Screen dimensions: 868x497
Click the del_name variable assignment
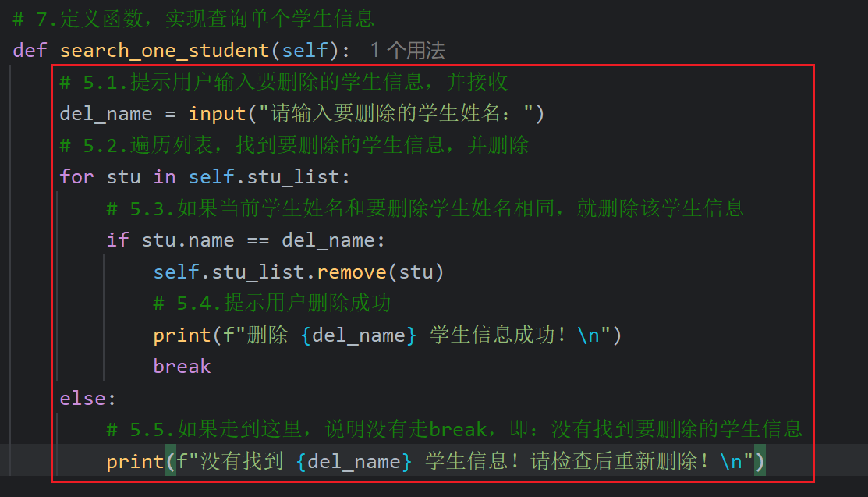(106, 114)
